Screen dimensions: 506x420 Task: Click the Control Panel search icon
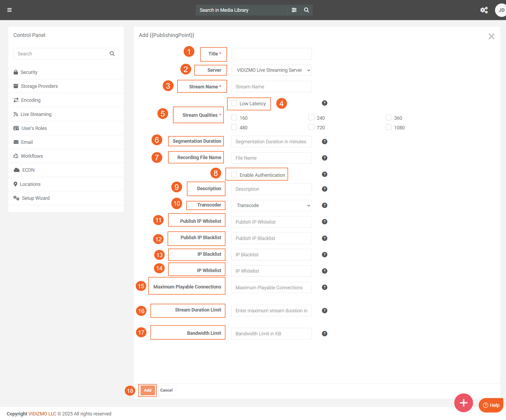(112, 54)
